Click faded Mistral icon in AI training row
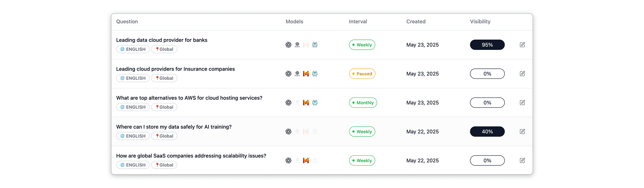This screenshot has height=188, width=644. point(306,132)
